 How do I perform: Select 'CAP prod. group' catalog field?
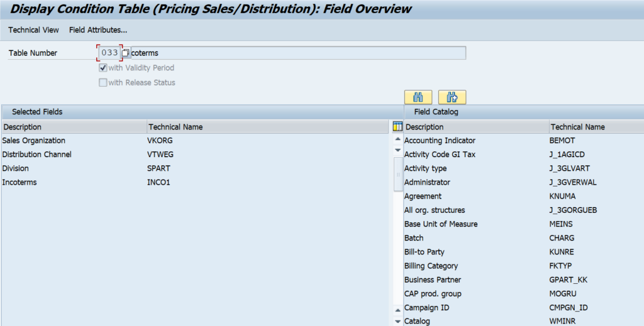click(x=433, y=293)
